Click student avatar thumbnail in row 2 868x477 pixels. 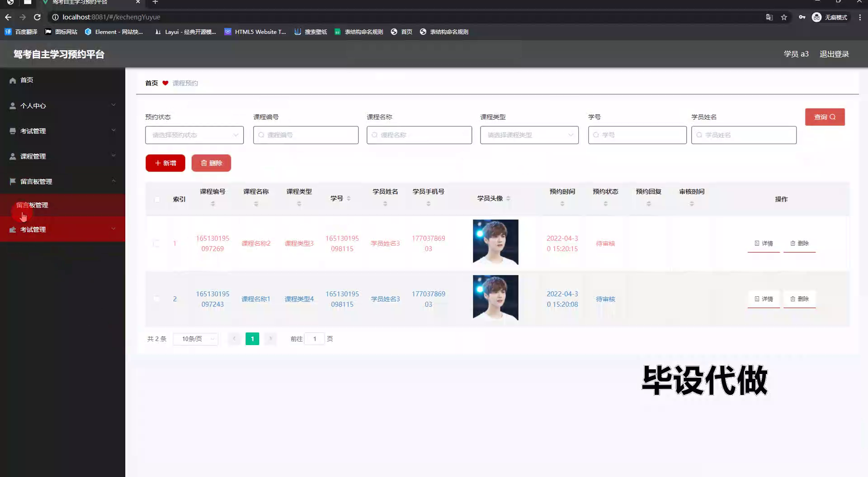(495, 298)
